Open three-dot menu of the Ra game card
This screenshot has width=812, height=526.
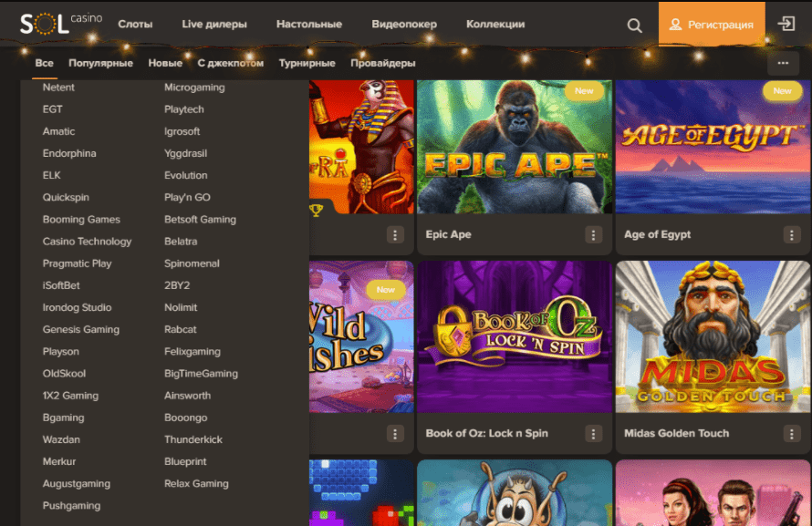[x=395, y=235]
